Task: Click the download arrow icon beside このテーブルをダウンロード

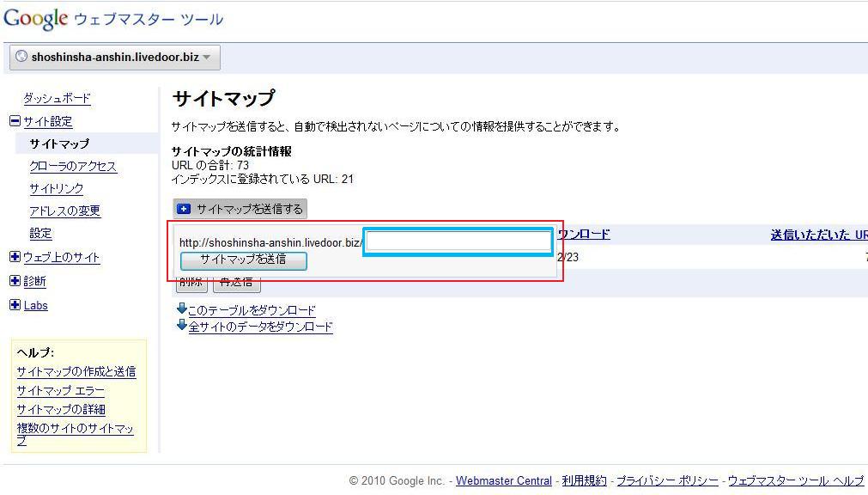Action: (181, 309)
